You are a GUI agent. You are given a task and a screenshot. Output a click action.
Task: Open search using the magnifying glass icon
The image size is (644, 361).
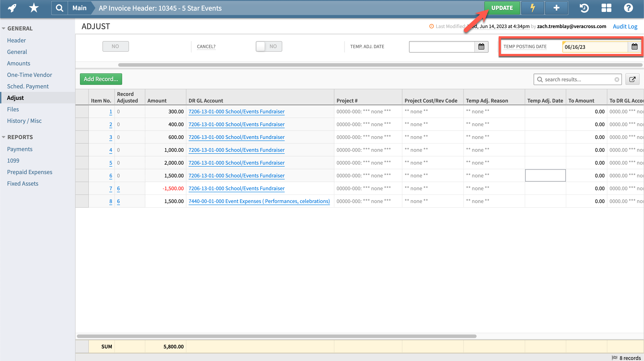(59, 8)
